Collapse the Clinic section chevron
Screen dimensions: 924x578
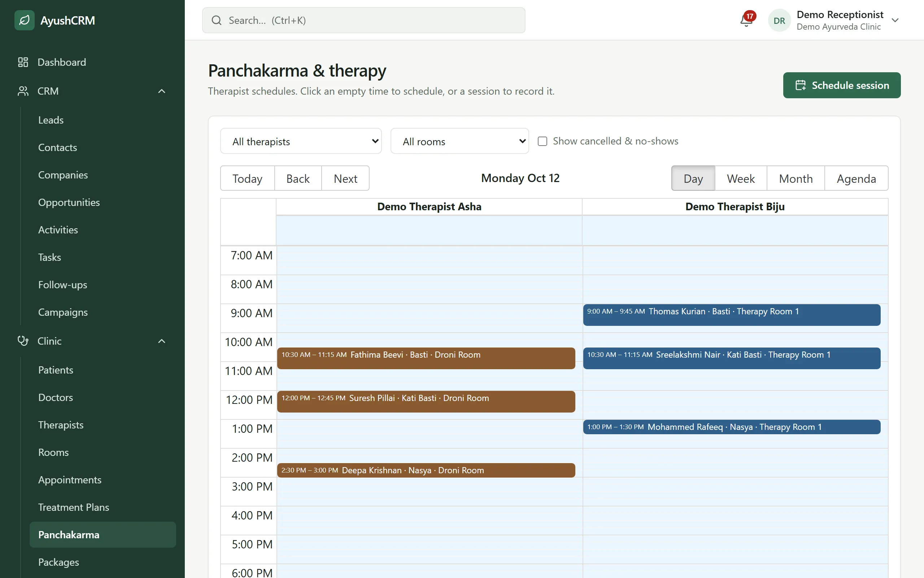(161, 341)
